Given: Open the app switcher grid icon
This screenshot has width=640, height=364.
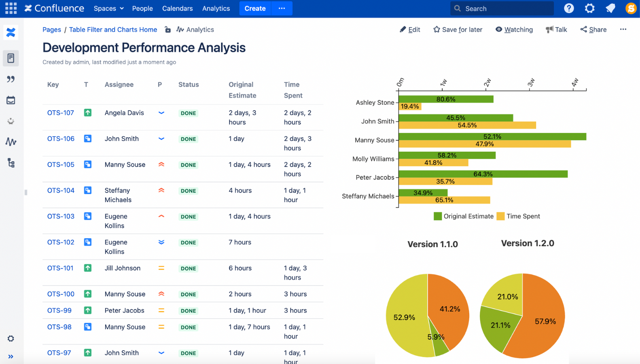Looking at the screenshot, I should (11, 8).
